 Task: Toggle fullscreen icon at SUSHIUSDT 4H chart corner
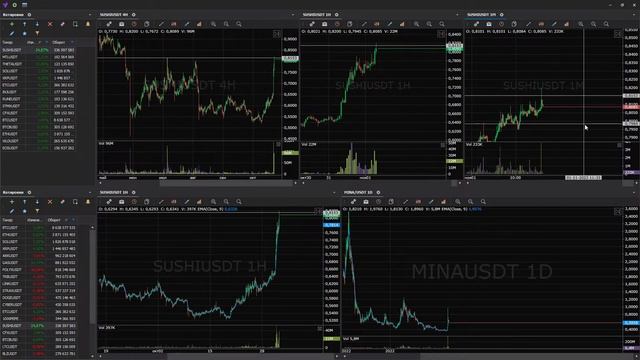[276, 34]
